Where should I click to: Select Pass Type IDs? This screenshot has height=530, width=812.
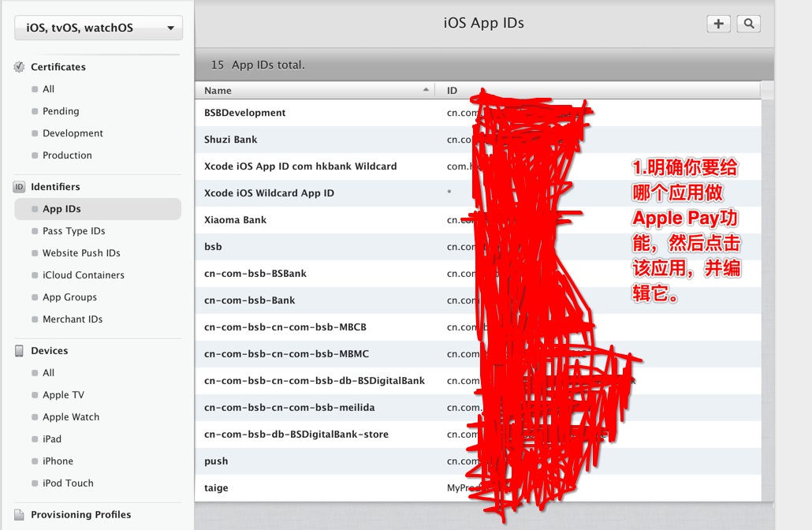73,231
